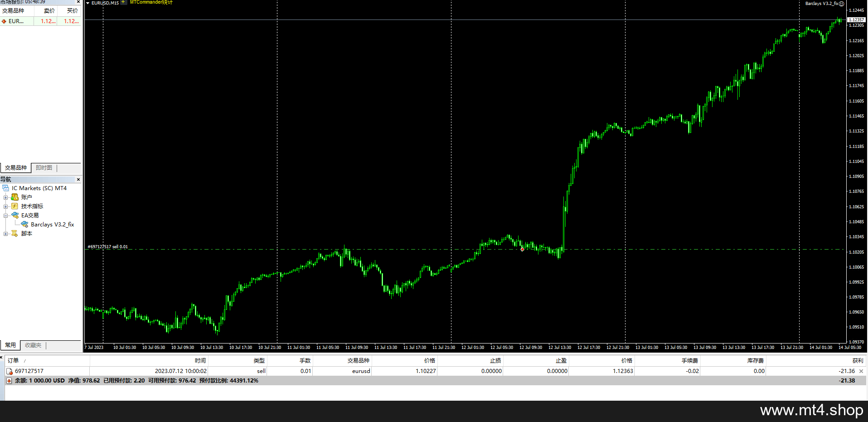
Task: Click the current price 1.12363 cell
Action: coord(623,371)
